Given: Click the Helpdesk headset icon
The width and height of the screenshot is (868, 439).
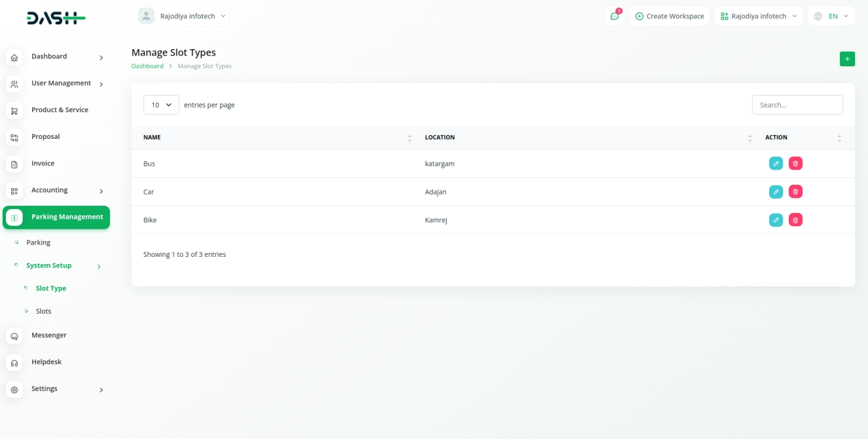Looking at the screenshot, I should pyautogui.click(x=14, y=363).
